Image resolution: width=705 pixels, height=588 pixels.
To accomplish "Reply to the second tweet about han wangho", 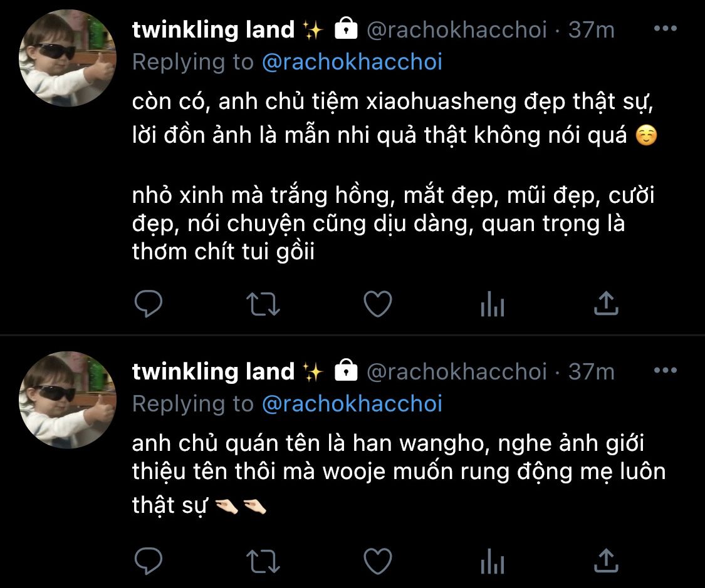I will click(149, 560).
